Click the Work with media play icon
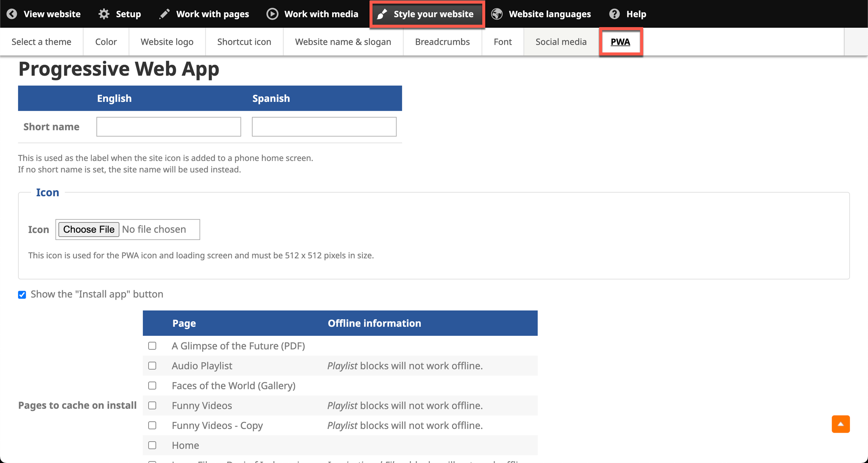 click(x=272, y=14)
